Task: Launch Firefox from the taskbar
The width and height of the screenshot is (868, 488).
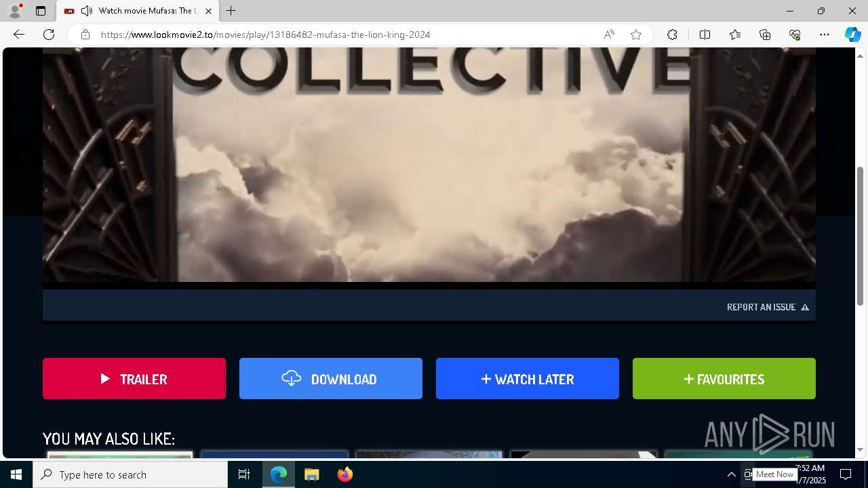Action: coord(345,474)
